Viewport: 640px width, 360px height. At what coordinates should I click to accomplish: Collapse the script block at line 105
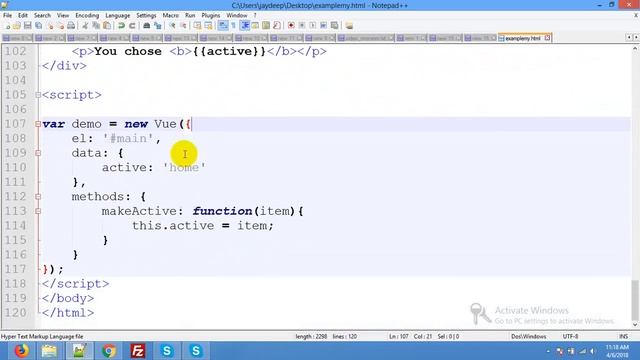click(38, 95)
